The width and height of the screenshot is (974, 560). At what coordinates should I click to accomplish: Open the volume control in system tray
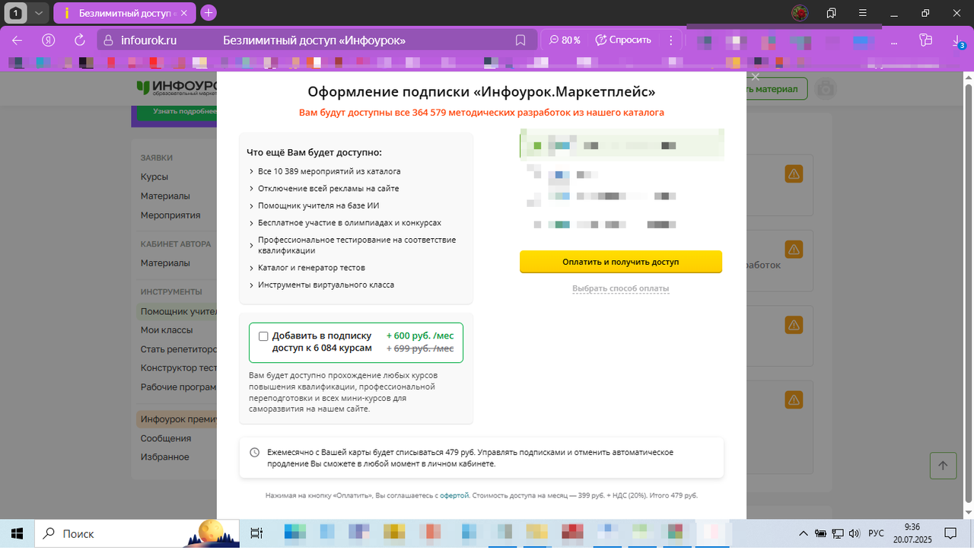[855, 533]
